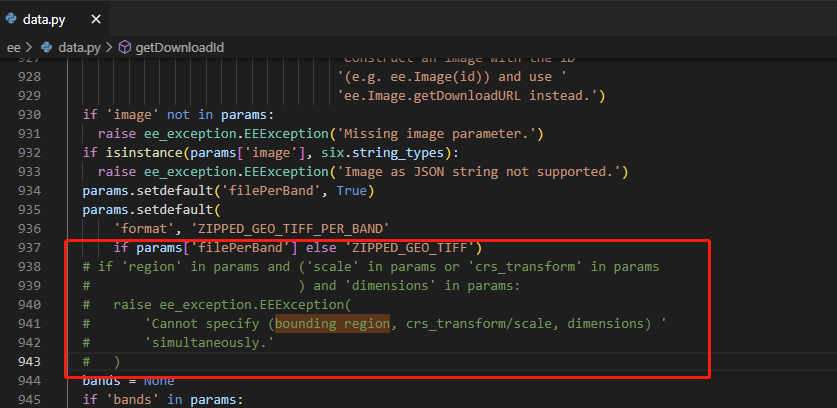Click the Python icon in the breadcrumb

tap(47, 48)
